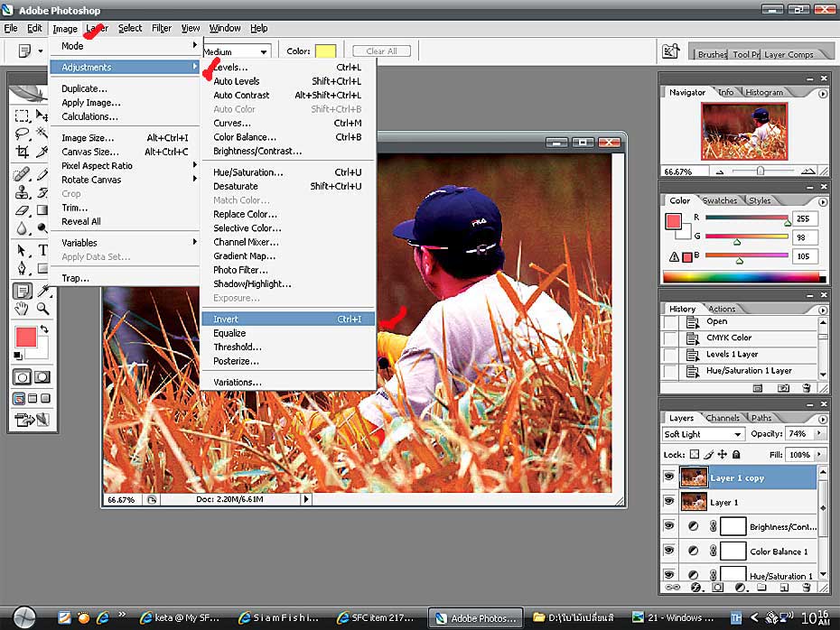
Task: Click the Navigator image thumbnail
Action: pyautogui.click(x=744, y=132)
